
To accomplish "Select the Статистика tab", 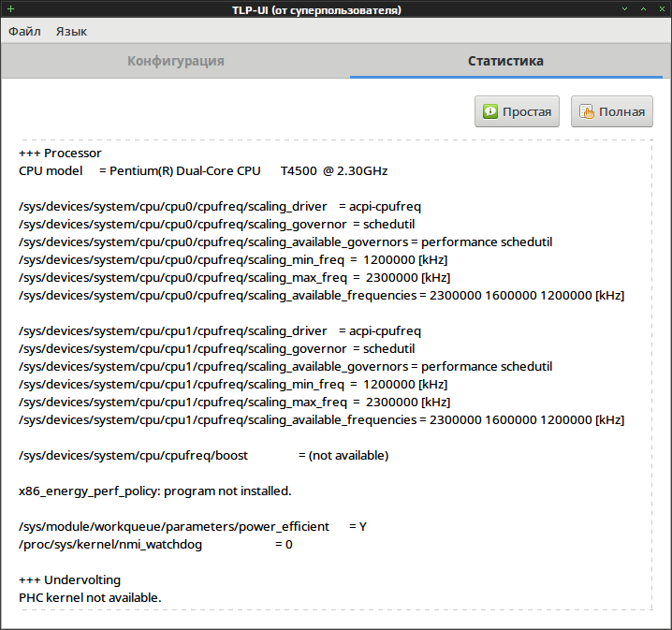I will coord(505,61).
